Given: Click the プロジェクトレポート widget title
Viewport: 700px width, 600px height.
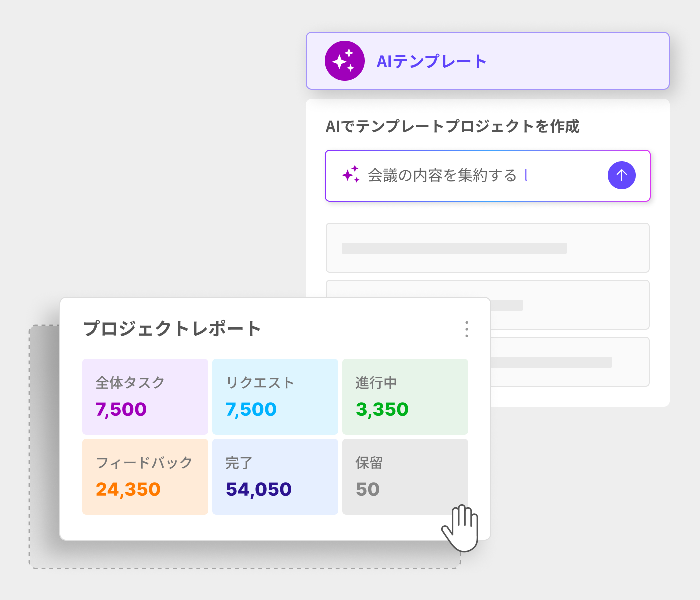Looking at the screenshot, I should coord(172,329).
